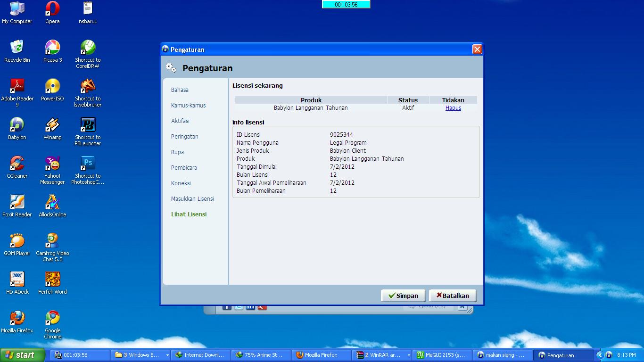The height and width of the screenshot is (362, 644).
Task: Select the PowerISO desktop icon
Action: (52, 90)
